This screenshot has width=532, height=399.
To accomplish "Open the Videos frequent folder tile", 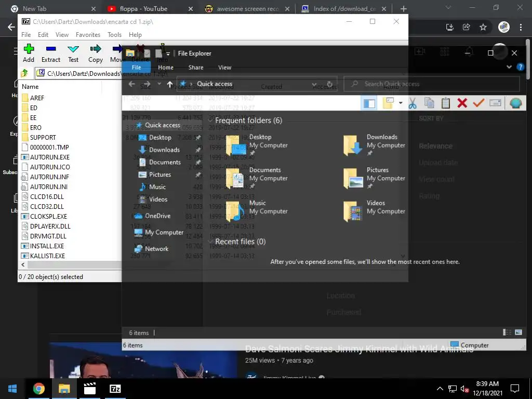I will [x=374, y=211].
